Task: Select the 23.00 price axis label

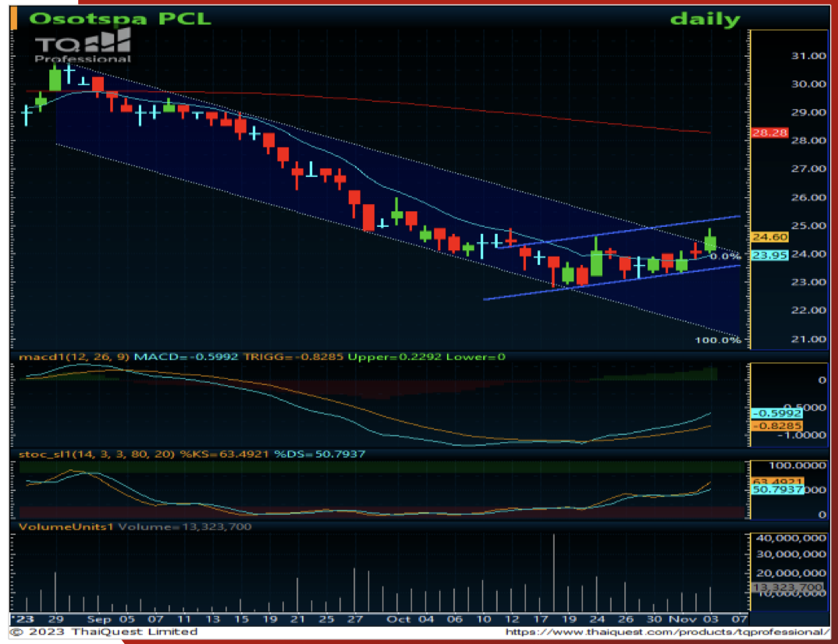Action: (808, 282)
